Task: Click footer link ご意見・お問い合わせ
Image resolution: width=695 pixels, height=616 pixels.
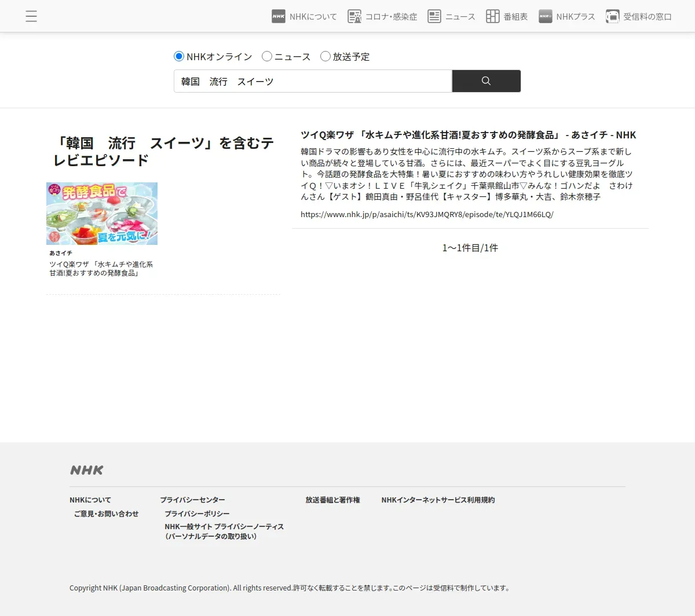Action: (107, 514)
